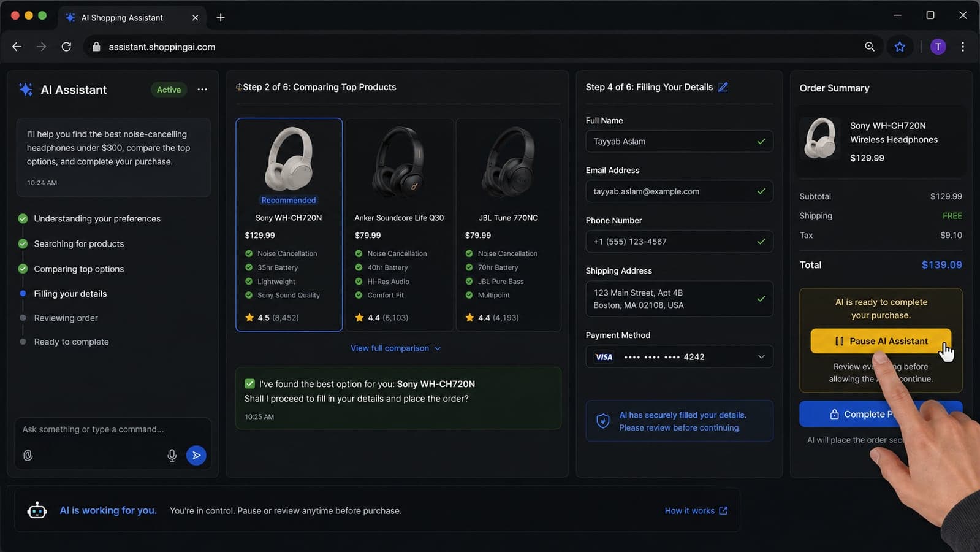
Task: Click the star rating of Anker Soundcore
Action: [381, 318]
